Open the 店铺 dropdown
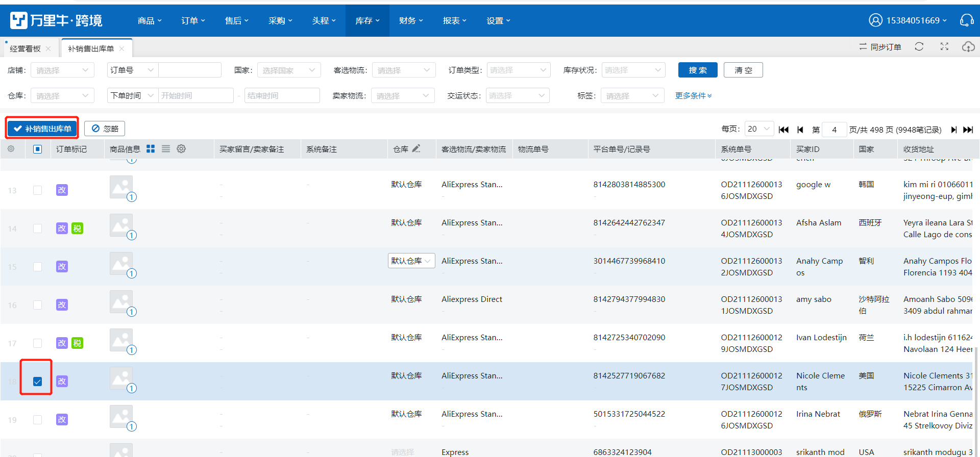The width and height of the screenshot is (980, 457). coord(62,70)
